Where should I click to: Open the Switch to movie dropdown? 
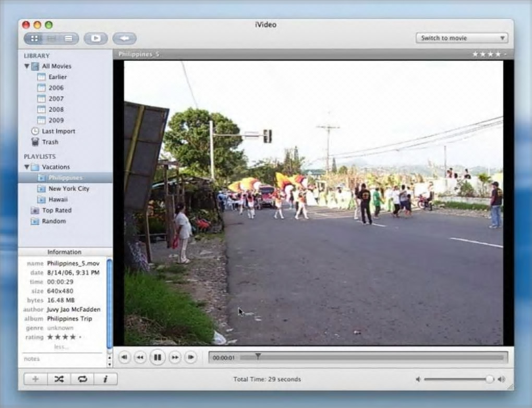tap(462, 38)
